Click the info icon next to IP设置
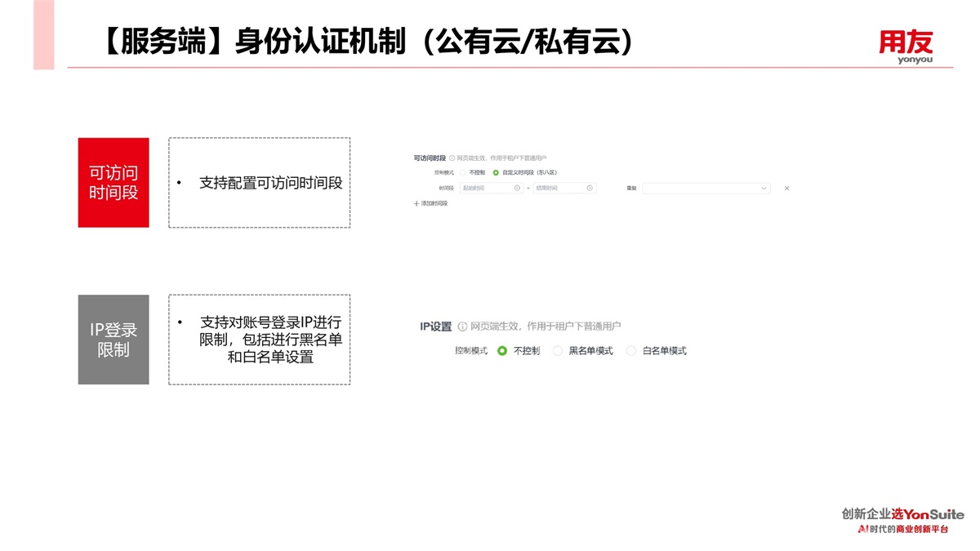 pyautogui.click(x=462, y=327)
